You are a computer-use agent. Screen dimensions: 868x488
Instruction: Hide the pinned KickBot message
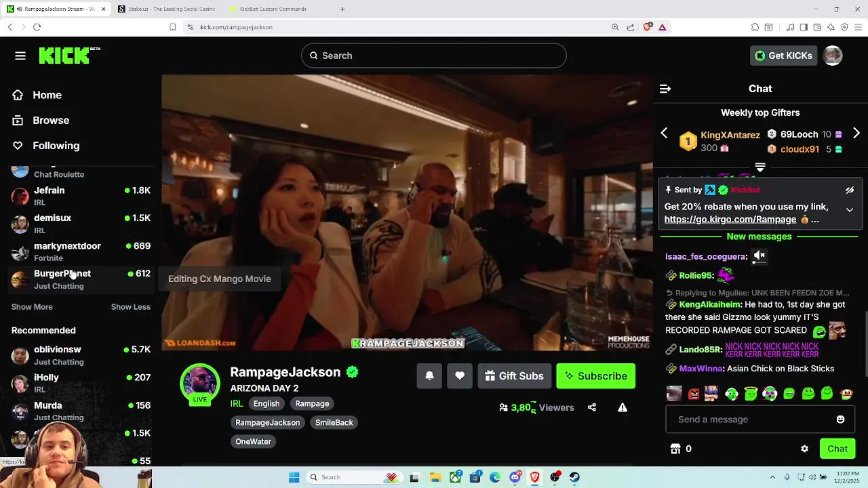(x=850, y=190)
